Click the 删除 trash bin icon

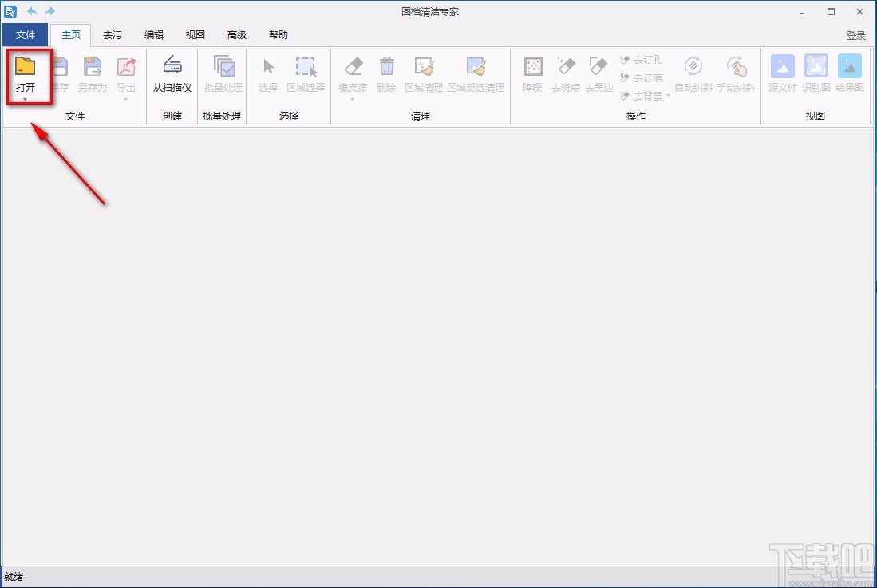(x=386, y=66)
